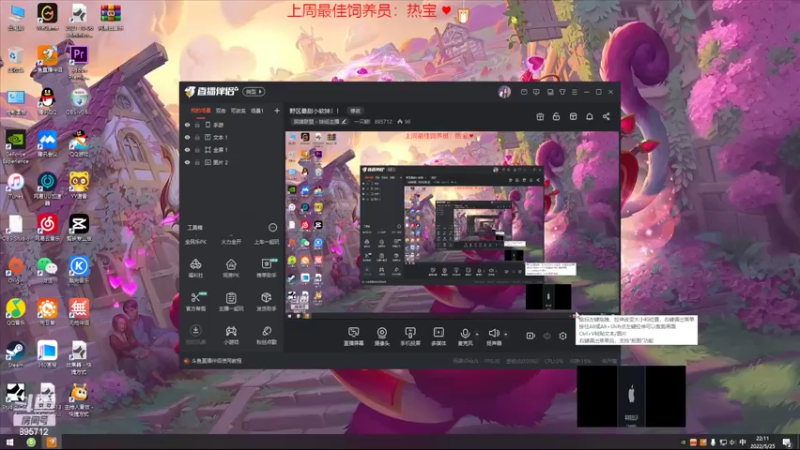The height and width of the screenshot is (450, 800).
Task: Toggle the preview eye icon near settings
Action: [x=547, y=336]
